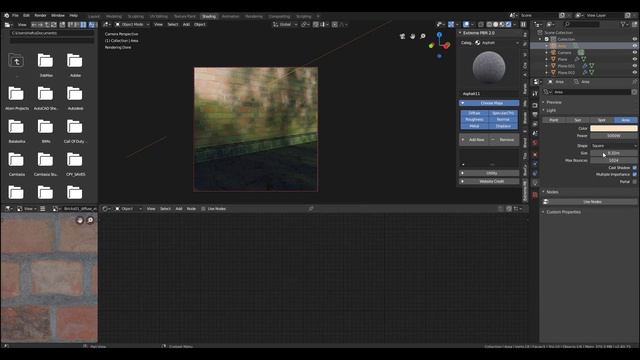Toggle the Multiple Importance checkbox

pyautogui.click(x=635, y=174)
